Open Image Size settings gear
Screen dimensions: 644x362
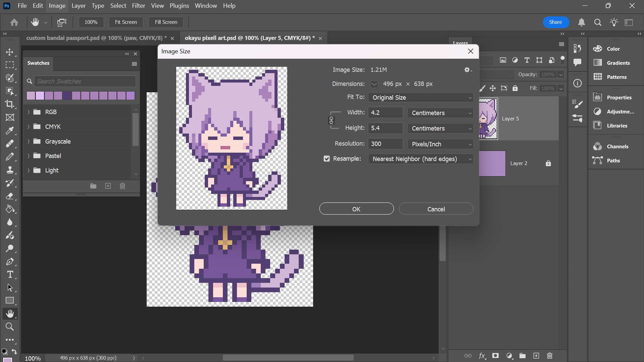point(468,70)
